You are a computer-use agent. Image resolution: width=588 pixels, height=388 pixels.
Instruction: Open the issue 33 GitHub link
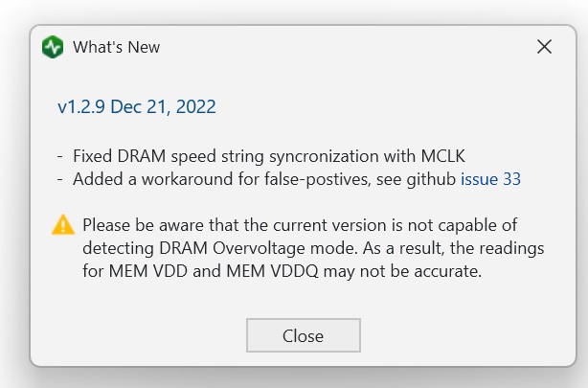pos(490,178)
